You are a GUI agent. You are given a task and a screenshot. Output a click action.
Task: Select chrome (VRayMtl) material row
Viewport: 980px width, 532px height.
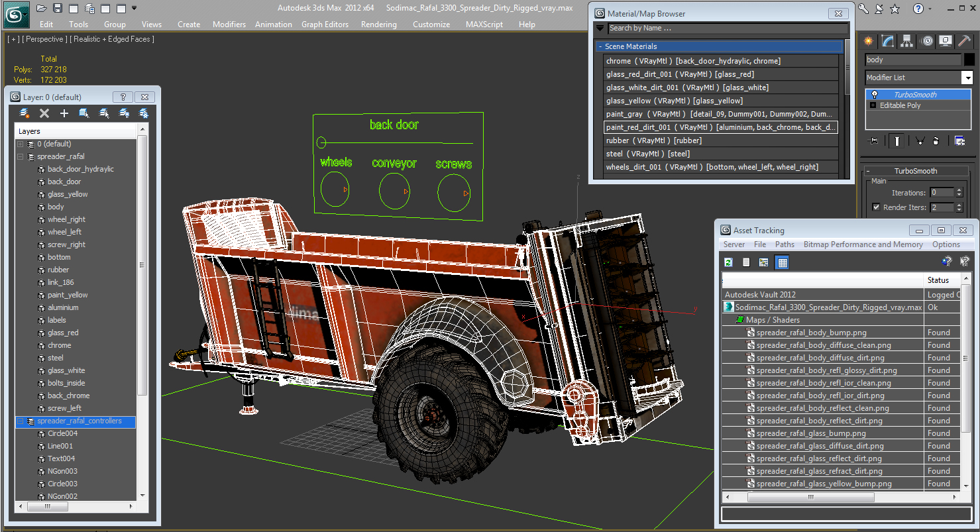point(721,61)
